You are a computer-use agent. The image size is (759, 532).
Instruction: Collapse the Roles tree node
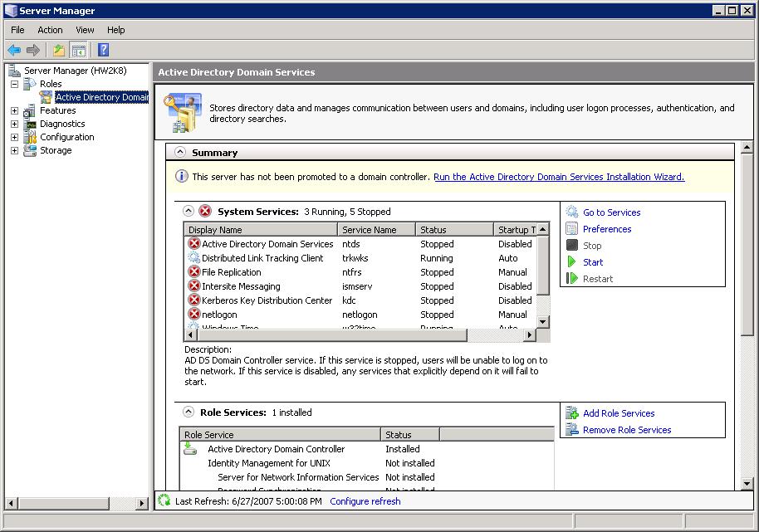tap(14, 84)
